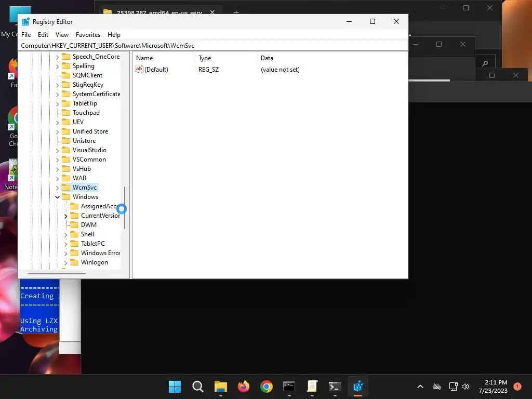Open File Explorer from the taskbar
The image size is (532, 399).
click(220, 387)
